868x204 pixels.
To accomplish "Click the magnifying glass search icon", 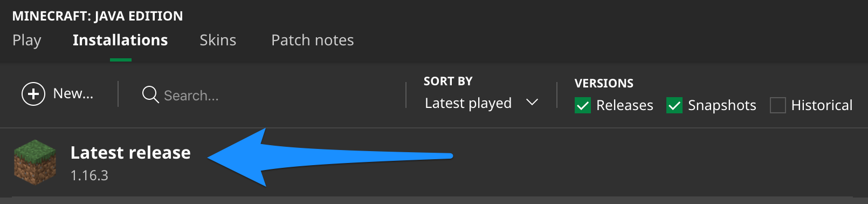I will click(x=150, y=94).
